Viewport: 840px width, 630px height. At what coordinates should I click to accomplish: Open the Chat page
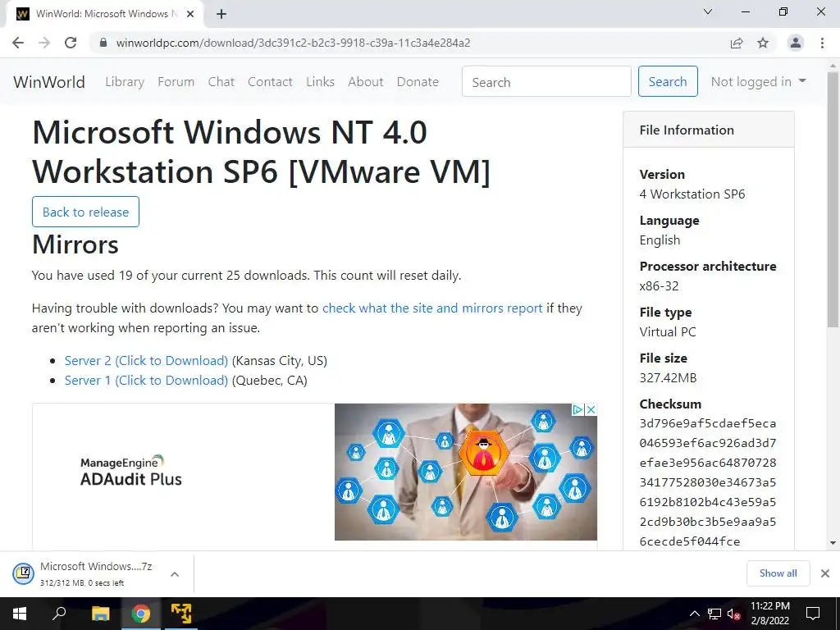pyautogui.click(x=221, y=82)
